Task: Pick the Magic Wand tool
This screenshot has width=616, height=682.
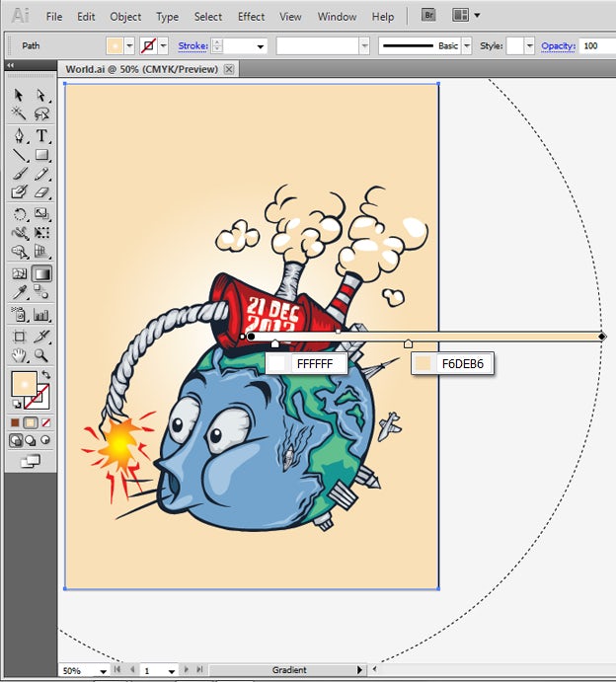Action: 20,114
